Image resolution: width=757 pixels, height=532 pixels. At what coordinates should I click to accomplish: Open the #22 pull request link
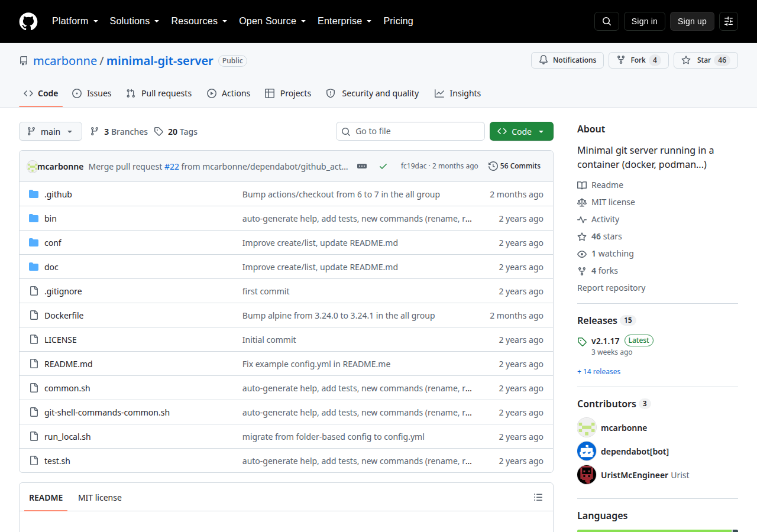point(172,167)
